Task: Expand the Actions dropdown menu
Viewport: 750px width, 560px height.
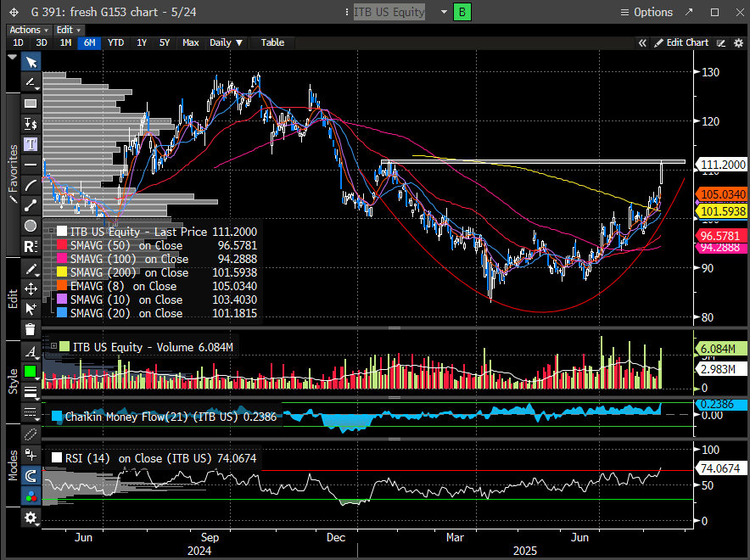Action: [x=29, y=30]
